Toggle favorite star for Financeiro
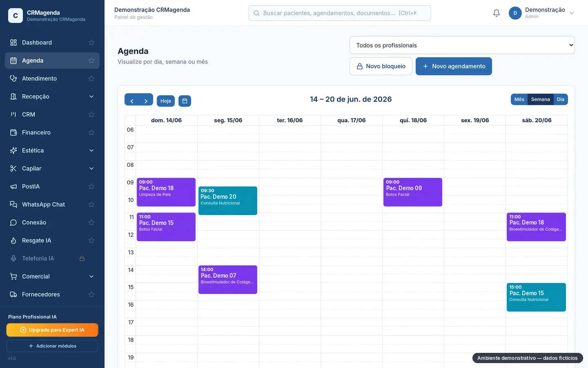Image resolution: width=588 pixels, height=368 pixels. (x=91, y=132)
